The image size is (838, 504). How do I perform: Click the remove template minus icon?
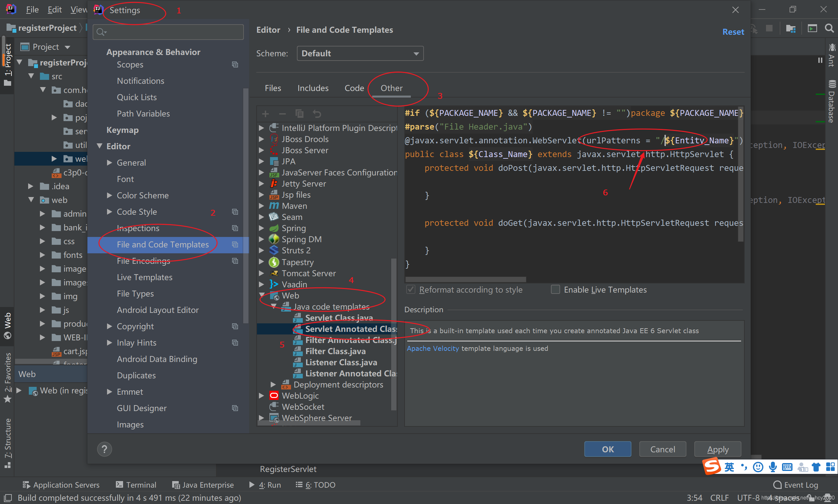coord(282,114)
